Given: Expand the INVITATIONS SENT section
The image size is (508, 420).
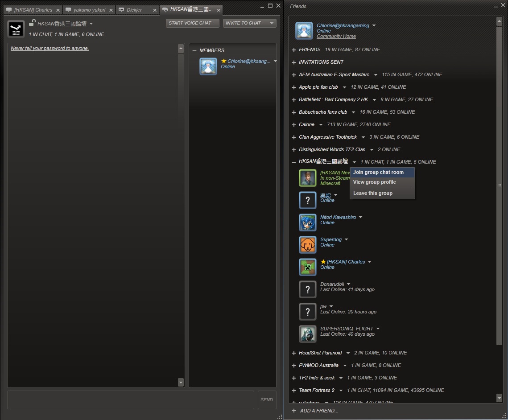Looking at the screenshot, I should [x=294, y=62].
